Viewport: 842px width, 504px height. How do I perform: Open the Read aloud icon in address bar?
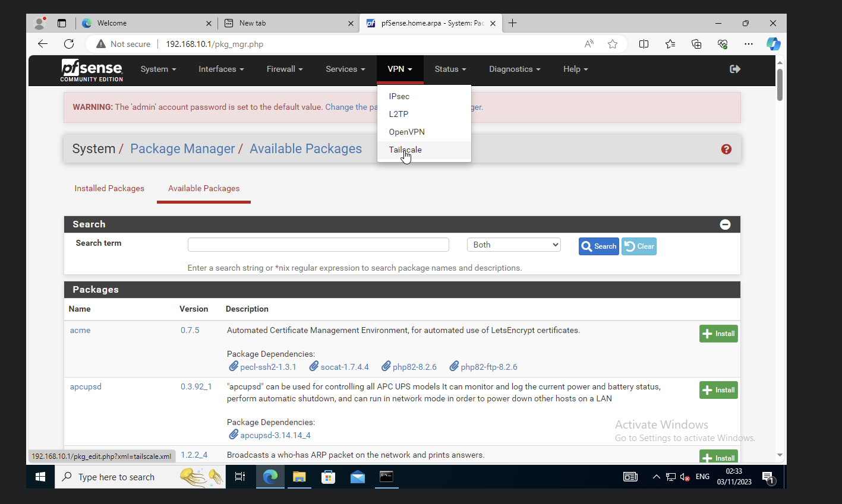[589, 44]
